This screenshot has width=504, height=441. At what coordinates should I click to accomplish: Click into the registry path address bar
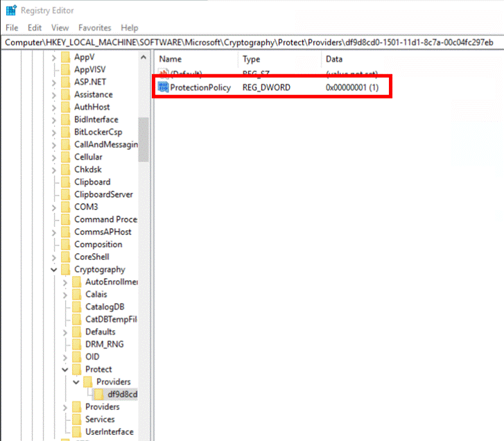(x=252, y=42)
